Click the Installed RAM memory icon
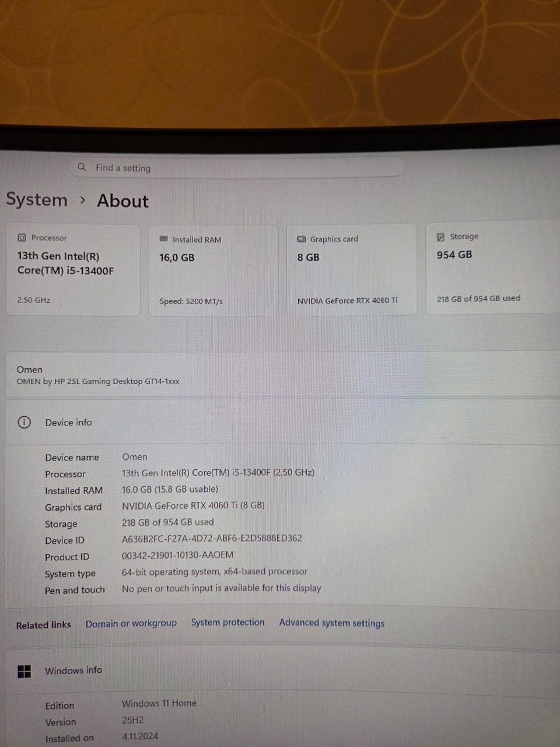Viewport: 560px width, 747px height. (x=164, y=239)
